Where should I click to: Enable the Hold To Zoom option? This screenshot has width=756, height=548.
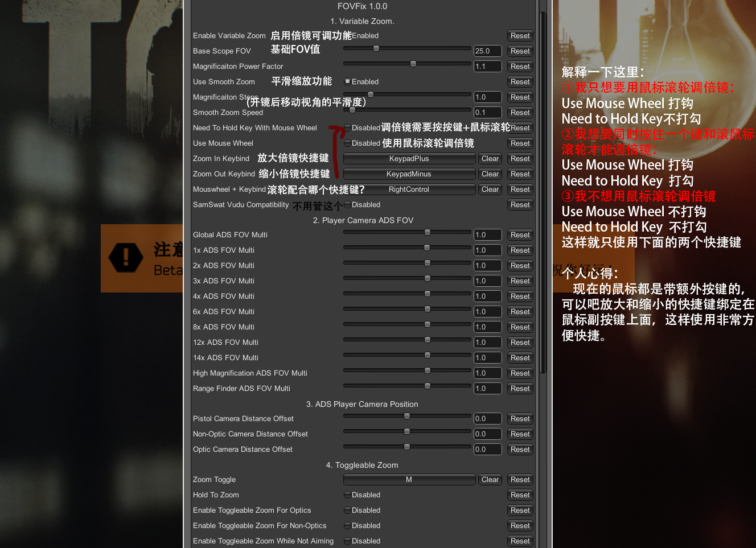point(347,495)
